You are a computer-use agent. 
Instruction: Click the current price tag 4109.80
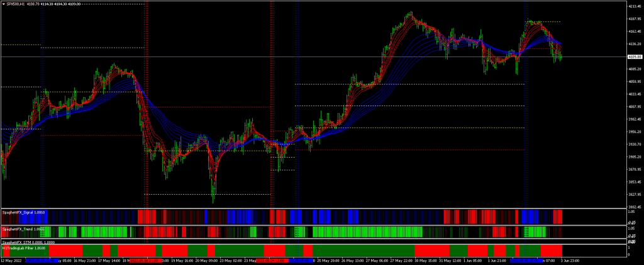(634, 57)
